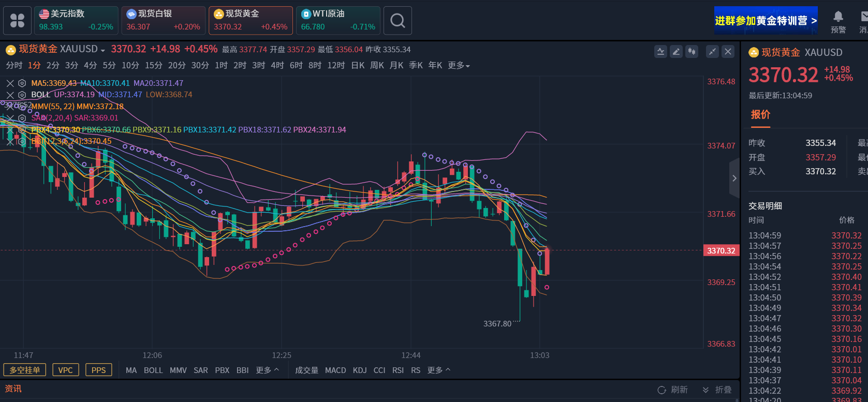This screenshot has height=402, width=868.
Task: Select the 现货黄金 quote card
Action: tap(251, 21)
